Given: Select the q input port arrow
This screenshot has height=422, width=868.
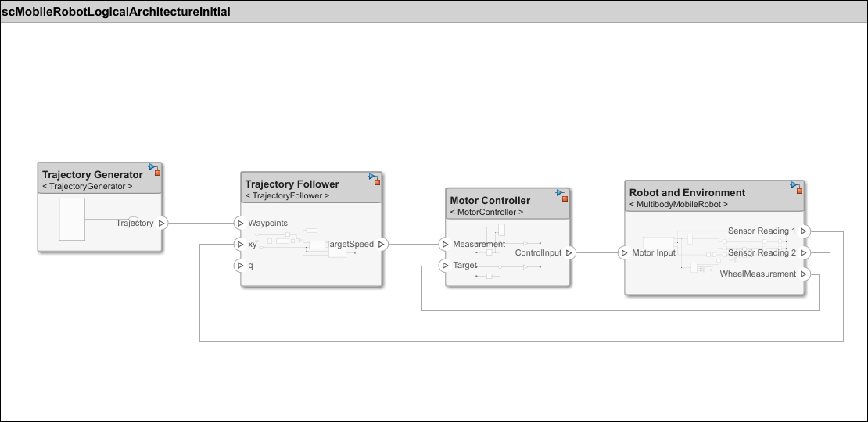Looking at the screenshot, I should [241, 265].
